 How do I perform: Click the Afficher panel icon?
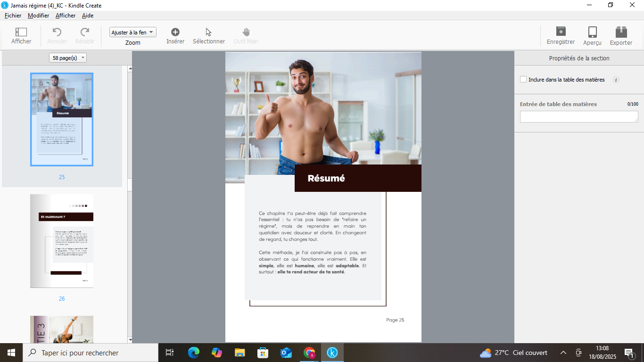pyautogui.click(x=21, y=32)
